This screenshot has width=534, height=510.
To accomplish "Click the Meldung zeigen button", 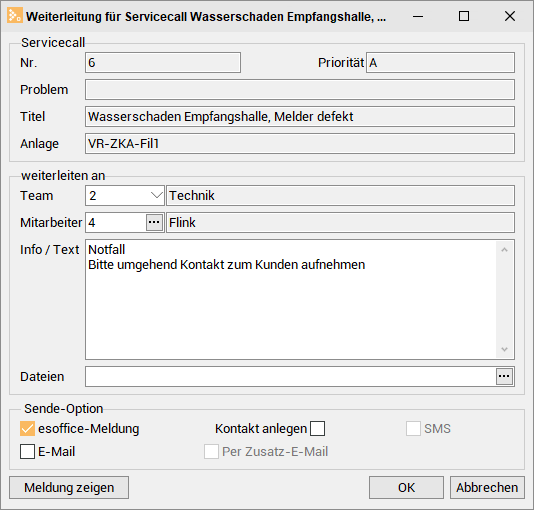I will pyautogui.click(x=69, y=488).
